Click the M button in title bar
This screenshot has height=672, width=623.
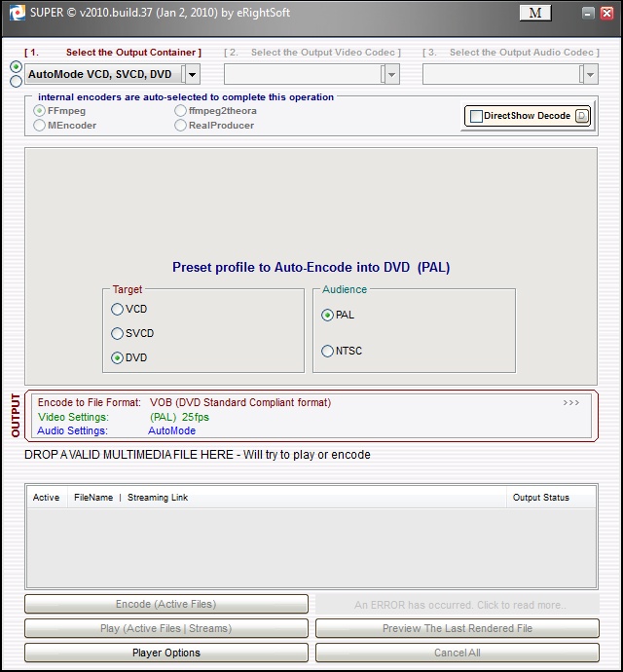point(535,13)
